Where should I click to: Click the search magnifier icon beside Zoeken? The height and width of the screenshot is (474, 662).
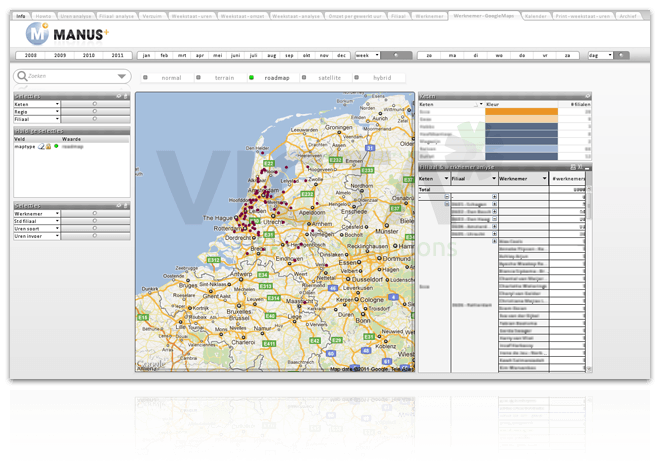22,76
